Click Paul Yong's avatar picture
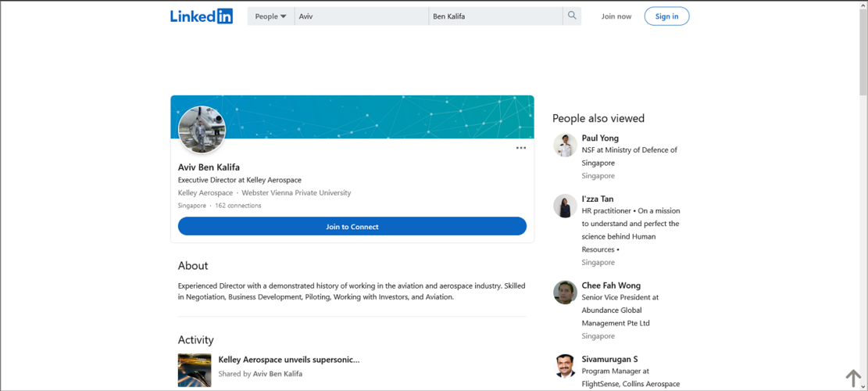 pyautogui.click(x=565, y=145)
